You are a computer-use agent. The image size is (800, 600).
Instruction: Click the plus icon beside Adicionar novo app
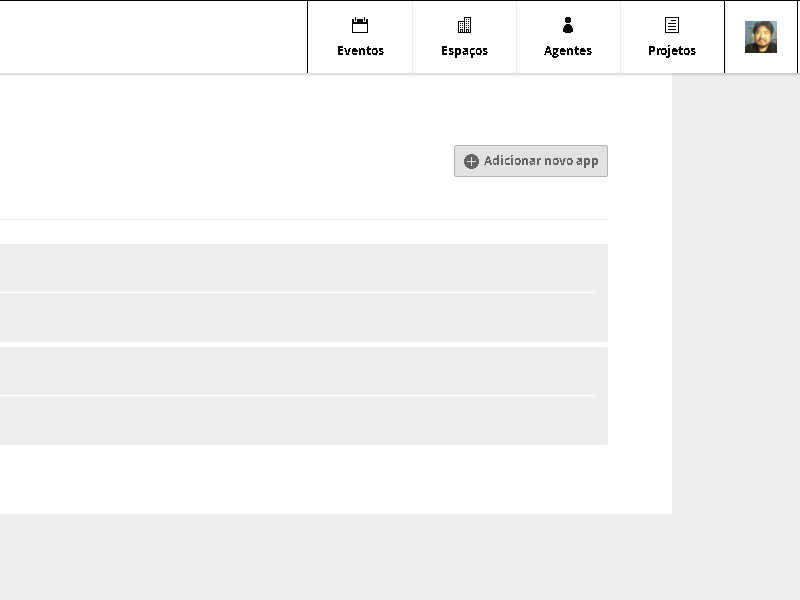pos(471,161)
